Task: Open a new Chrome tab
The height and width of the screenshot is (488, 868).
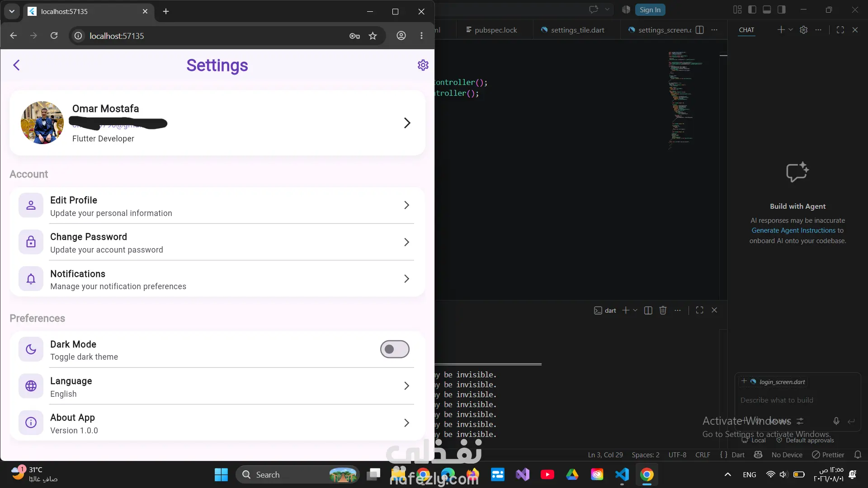Action: coord(166,11)
